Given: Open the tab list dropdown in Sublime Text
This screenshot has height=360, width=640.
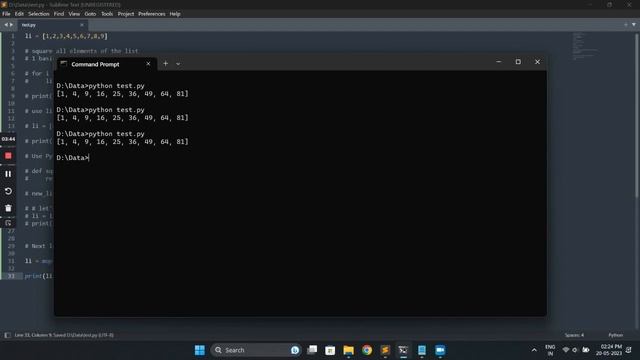Looking at the screenshot, I should [633, 25].
